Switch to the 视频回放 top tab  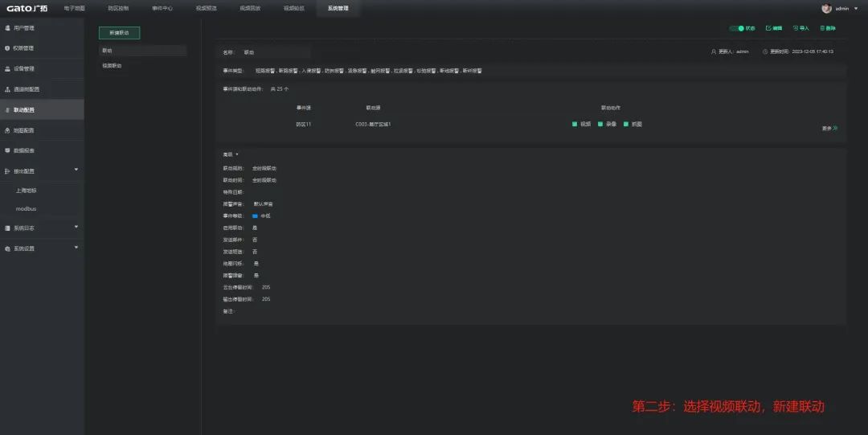(x=250, y=8)
